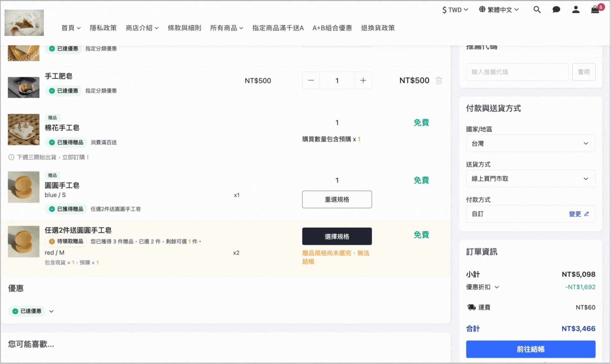
Task: Open A+B組合優惠 menu item
Action: (332, 28)
